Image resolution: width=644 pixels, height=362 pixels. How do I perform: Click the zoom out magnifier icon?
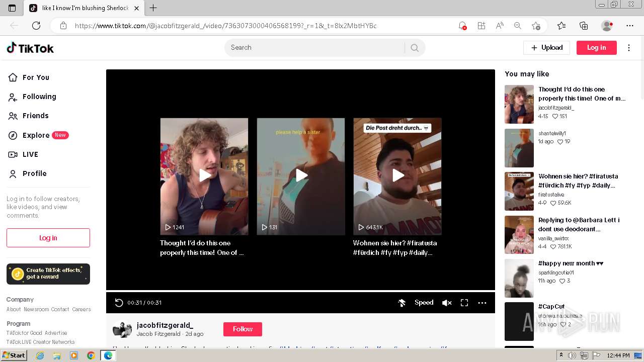coord(517,26)
